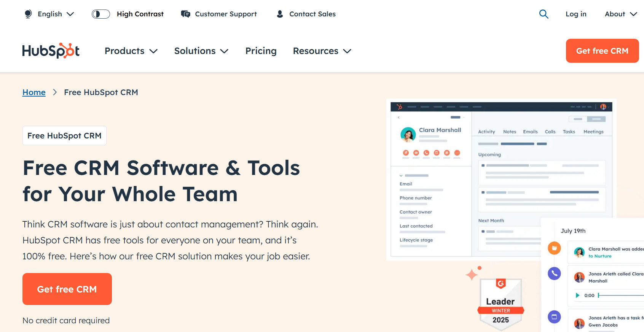The width and height of the screenshot is (644, 332).
Task: Click the 'Email' field label in the preview
Action: click(x=406, y=184)
